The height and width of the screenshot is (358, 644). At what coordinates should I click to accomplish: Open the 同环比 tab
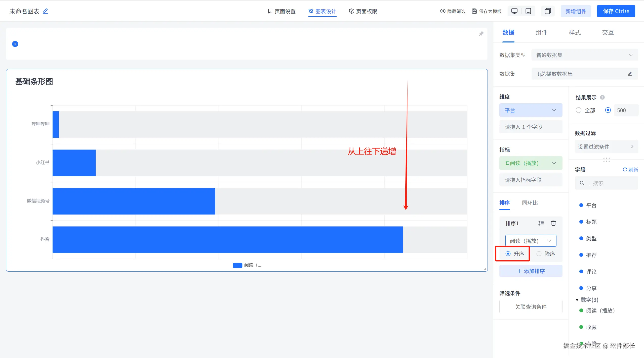click(530, 203)
